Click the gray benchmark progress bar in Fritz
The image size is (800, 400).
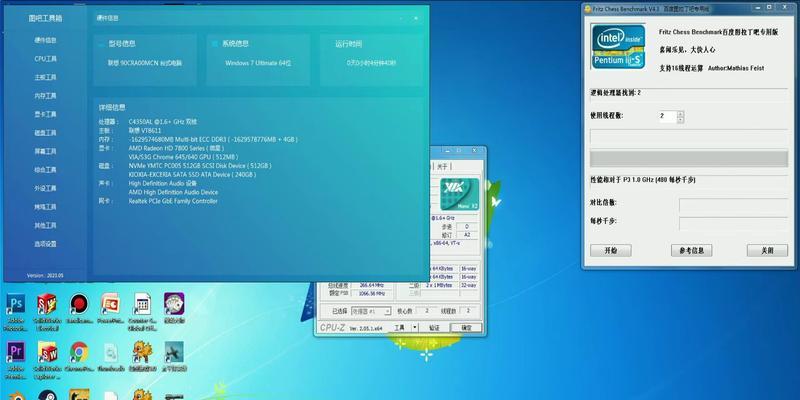[689, 158]
